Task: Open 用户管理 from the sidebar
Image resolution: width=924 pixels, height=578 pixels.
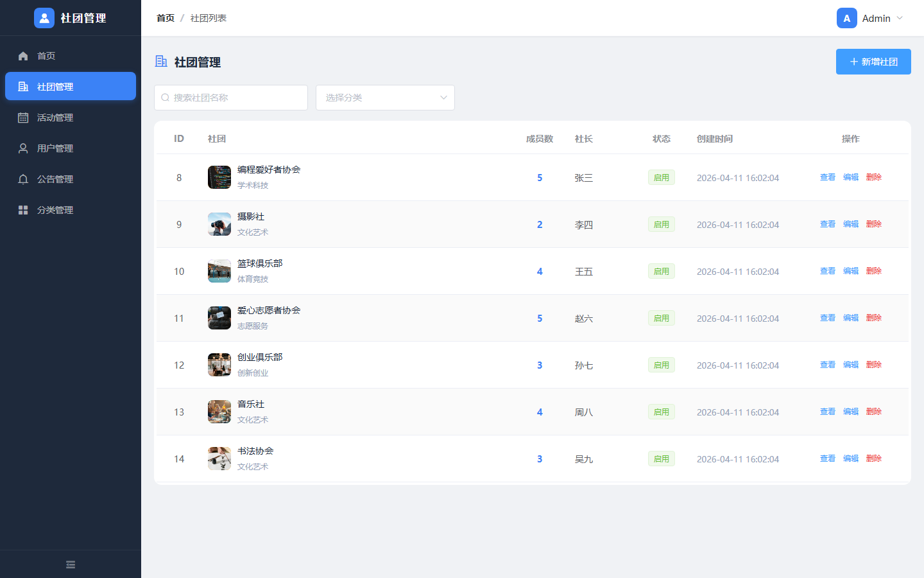Action: (71, 148)
